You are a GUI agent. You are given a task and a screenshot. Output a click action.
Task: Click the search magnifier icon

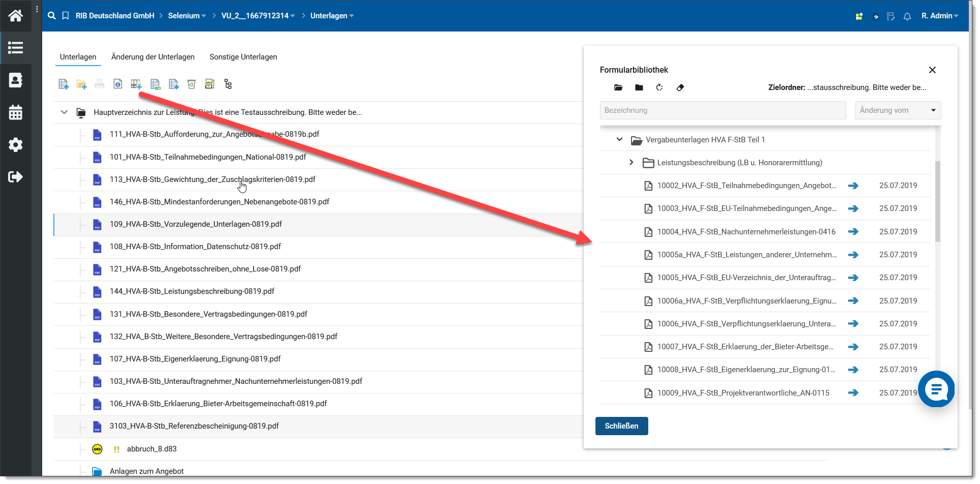[x=51, y=16]
